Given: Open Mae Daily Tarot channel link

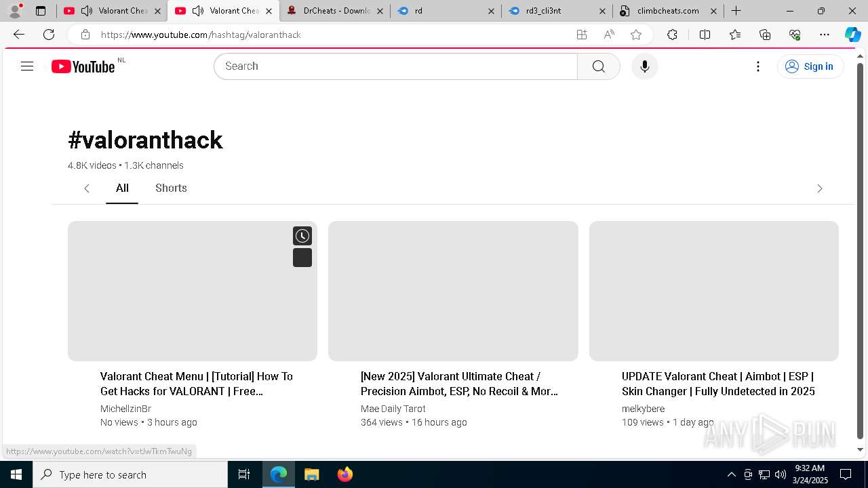Looking at the screenshot, I should (393, 409).
